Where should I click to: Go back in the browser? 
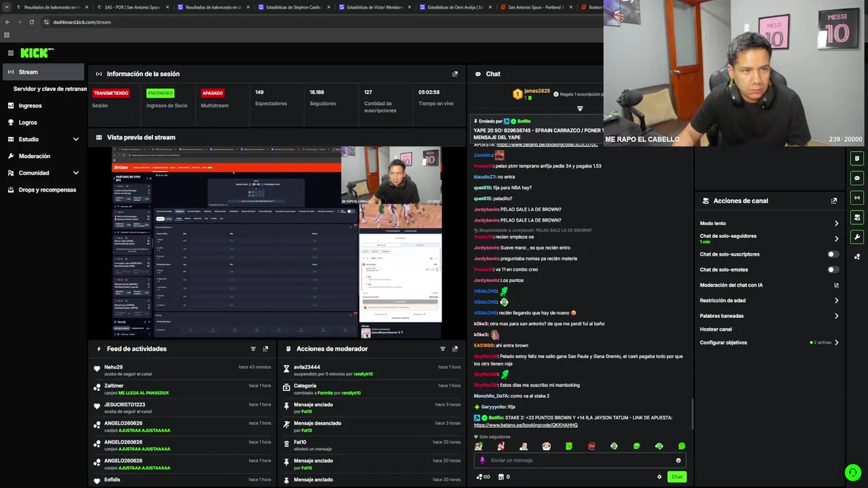[7, 22]
